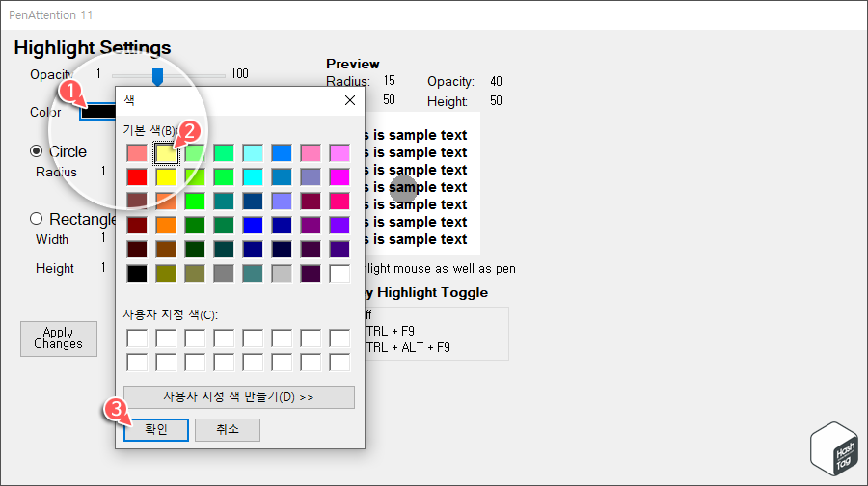Viewport: 868px width, 486px height.
Task: Pick the bright cyan basic color swatch
Action: point(253,177)
